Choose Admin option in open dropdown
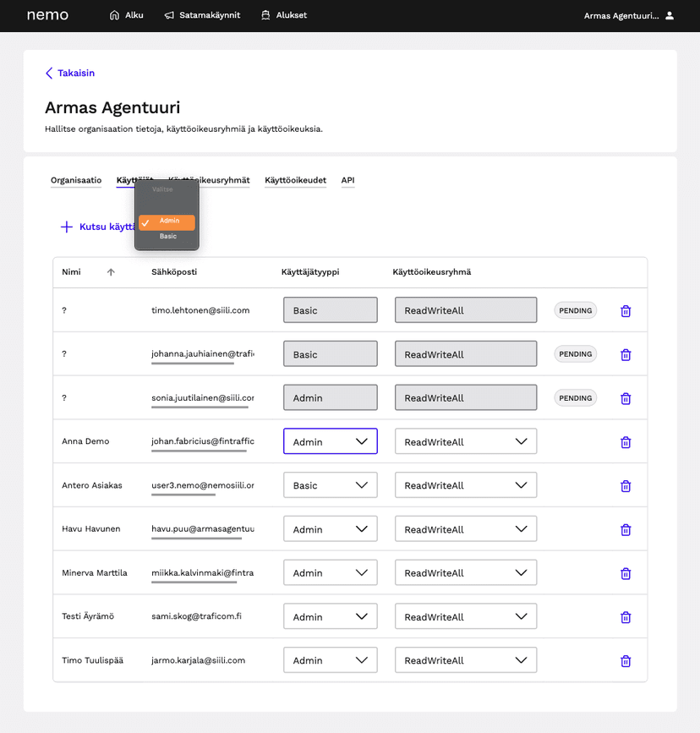The height and width of the screenshot is (733, 700). pos(168,222)
